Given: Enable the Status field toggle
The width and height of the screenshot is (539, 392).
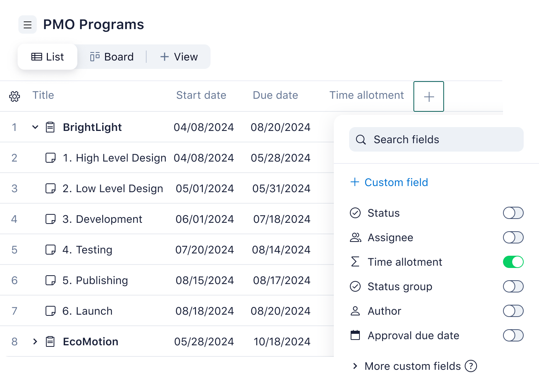Looking at the screenshot, I should tap(513, 213).
